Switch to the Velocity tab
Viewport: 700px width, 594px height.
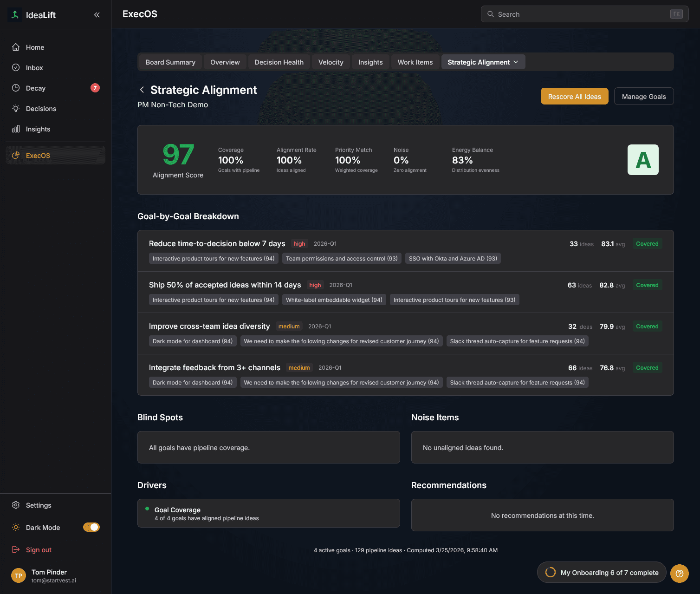[331, 62]
